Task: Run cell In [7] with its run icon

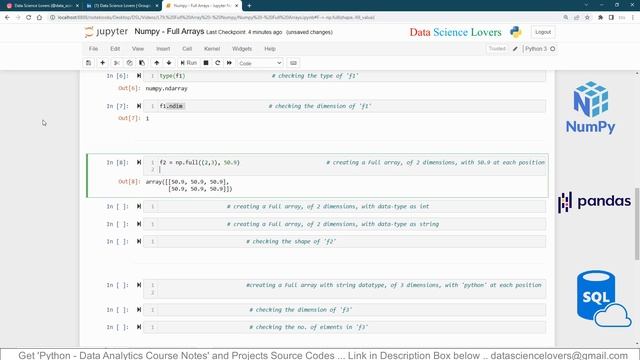Action: click(x=139, y=106)
